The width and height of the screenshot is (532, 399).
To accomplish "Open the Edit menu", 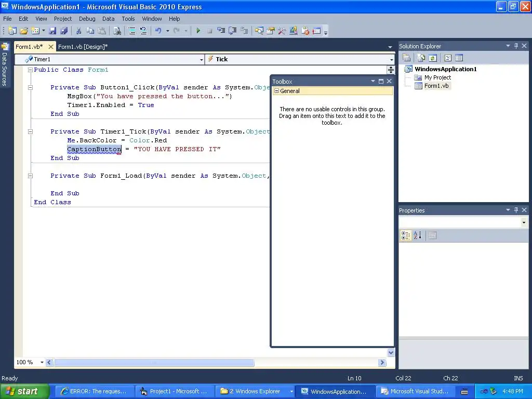I will [x=23, y=19].
